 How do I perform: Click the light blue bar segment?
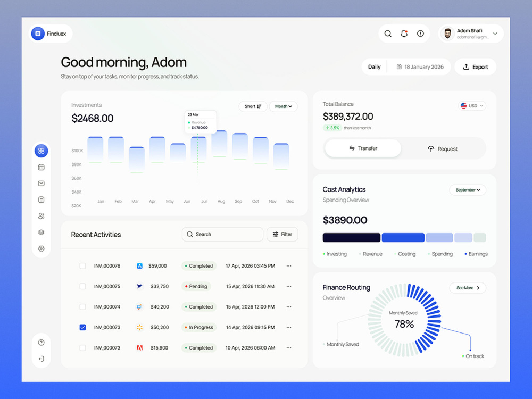pos(439,237)
